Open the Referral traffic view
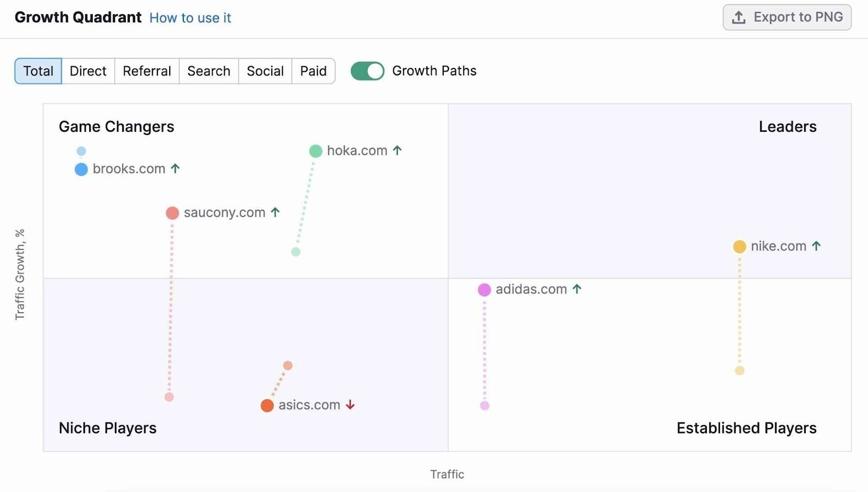 tap(146, 71)
